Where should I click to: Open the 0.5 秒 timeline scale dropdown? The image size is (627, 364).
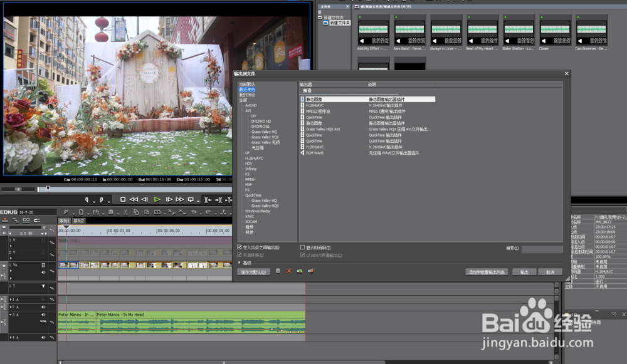pyautogui.click(x=42, y=233)
